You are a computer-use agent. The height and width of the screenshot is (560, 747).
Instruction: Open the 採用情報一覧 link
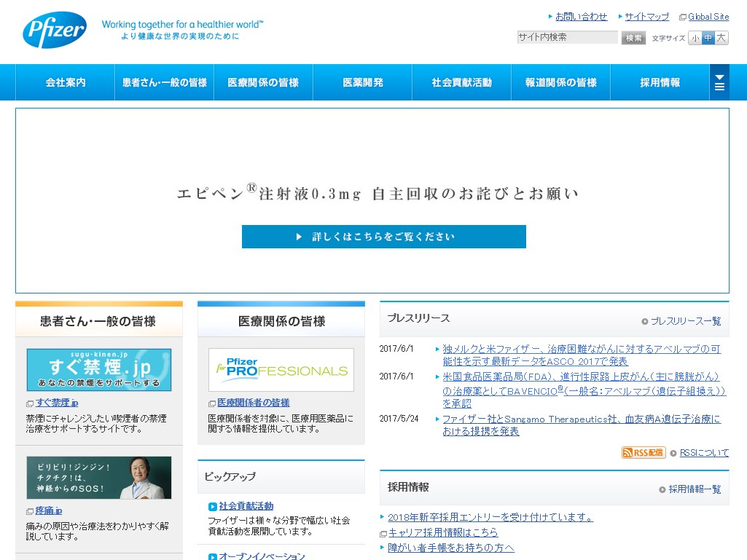695,489
